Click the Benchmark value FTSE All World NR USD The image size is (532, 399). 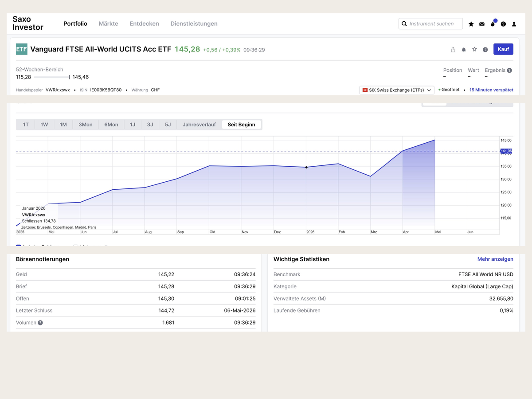coord(486,274)
